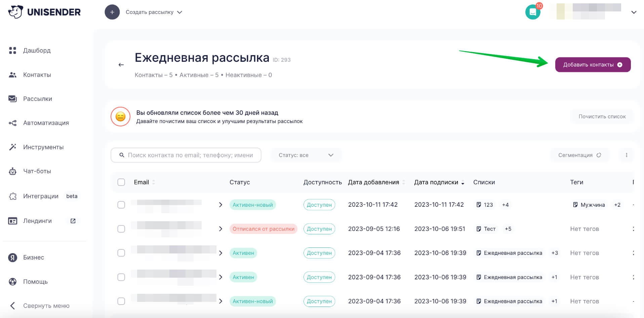Select the Дашборд icon in sidebar
Screen dimensions: 644x318
(12, 50)
